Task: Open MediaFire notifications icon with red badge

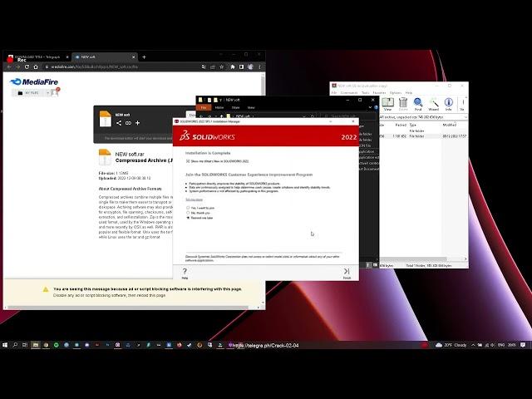Action: click(x=55, y=92)
